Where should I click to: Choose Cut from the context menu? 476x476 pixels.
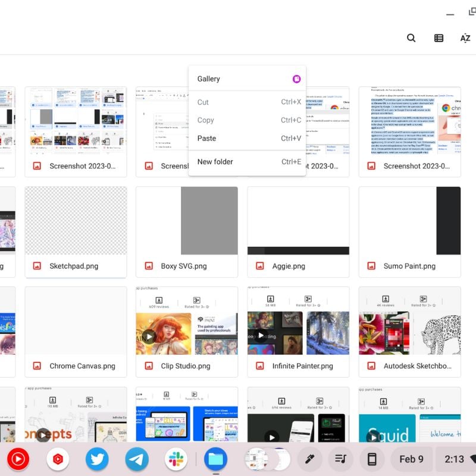point(248,102)
